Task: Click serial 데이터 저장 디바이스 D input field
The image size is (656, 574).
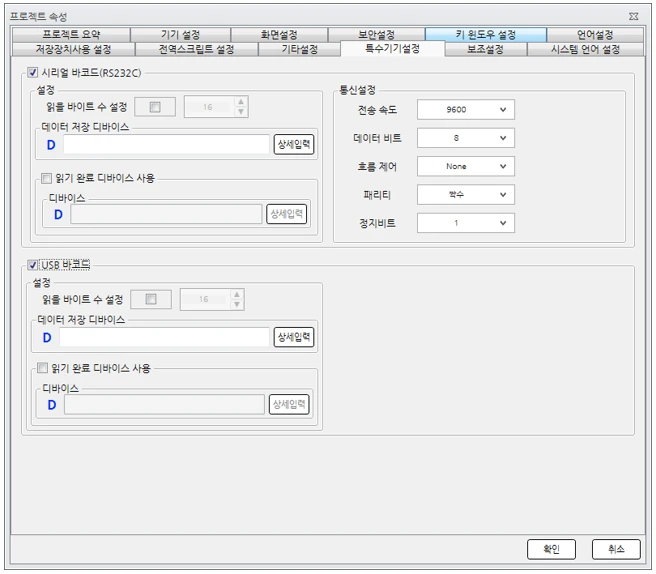Action: pyautogui.click(x=166, y=144)
